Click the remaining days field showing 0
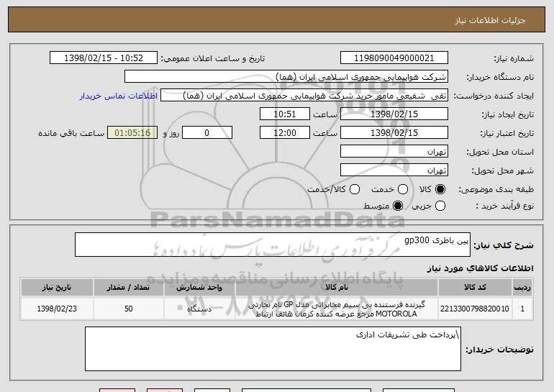554x392 pixels. [207, 133]
